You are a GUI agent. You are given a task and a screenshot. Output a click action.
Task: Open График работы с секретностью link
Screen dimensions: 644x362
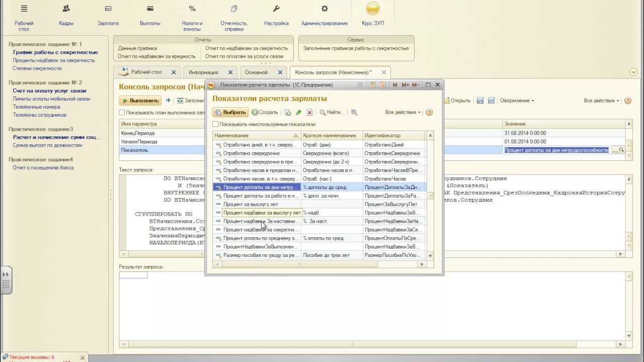[x=55, y=52]
